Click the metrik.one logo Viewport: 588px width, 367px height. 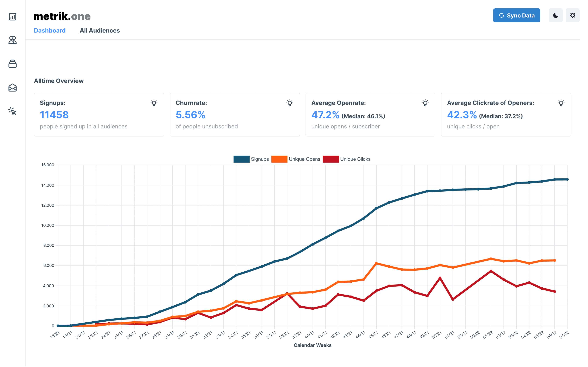coord(62,16)
